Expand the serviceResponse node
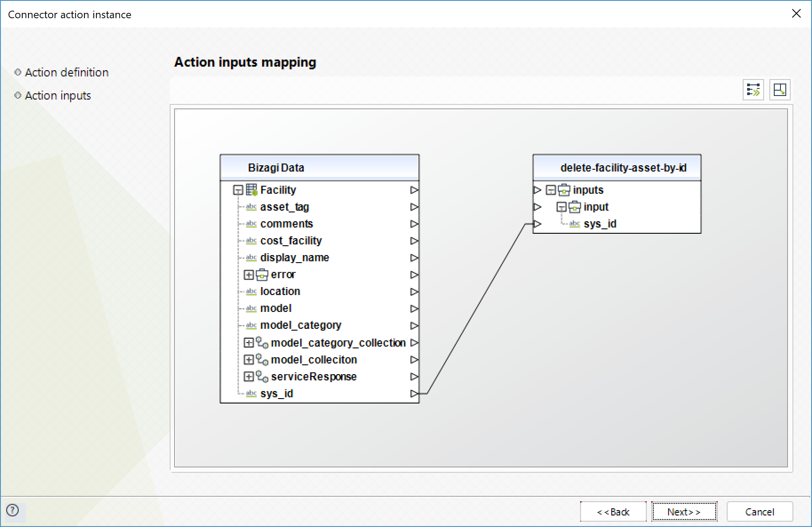The image size is (812, 527). [249, 376]
